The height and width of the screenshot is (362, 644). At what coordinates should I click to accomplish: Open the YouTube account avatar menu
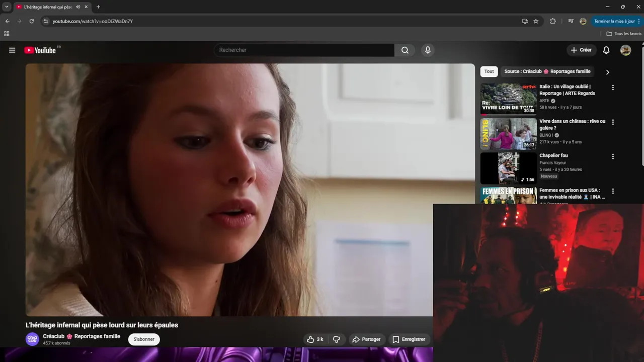coord(625,50)
